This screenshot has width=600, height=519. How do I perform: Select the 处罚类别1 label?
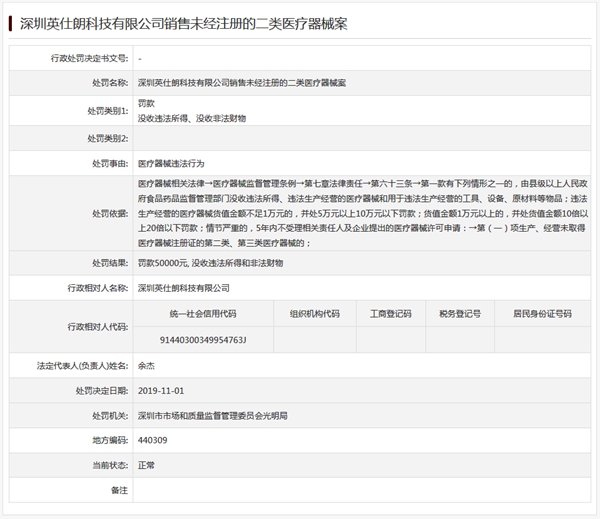[x=108, y=111]
